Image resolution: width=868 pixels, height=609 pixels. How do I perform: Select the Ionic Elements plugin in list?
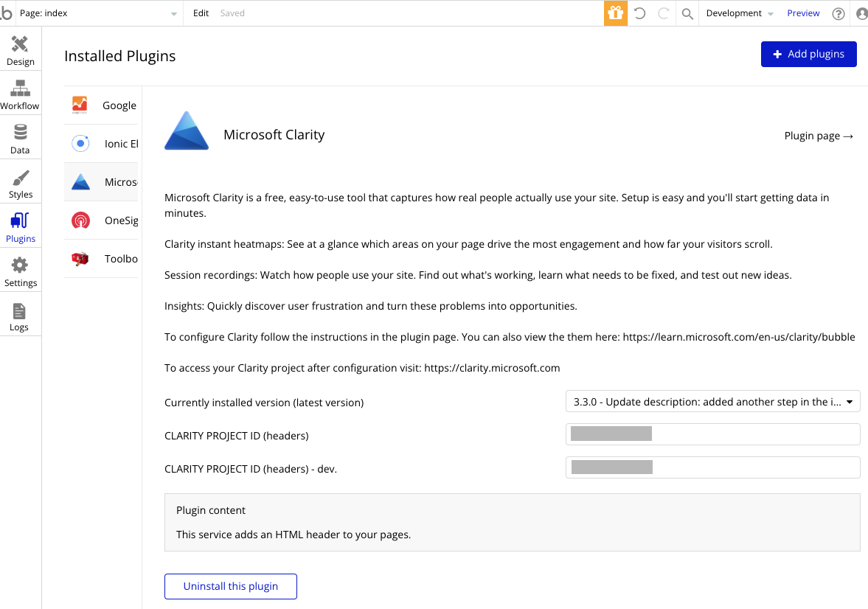point(101,144)
